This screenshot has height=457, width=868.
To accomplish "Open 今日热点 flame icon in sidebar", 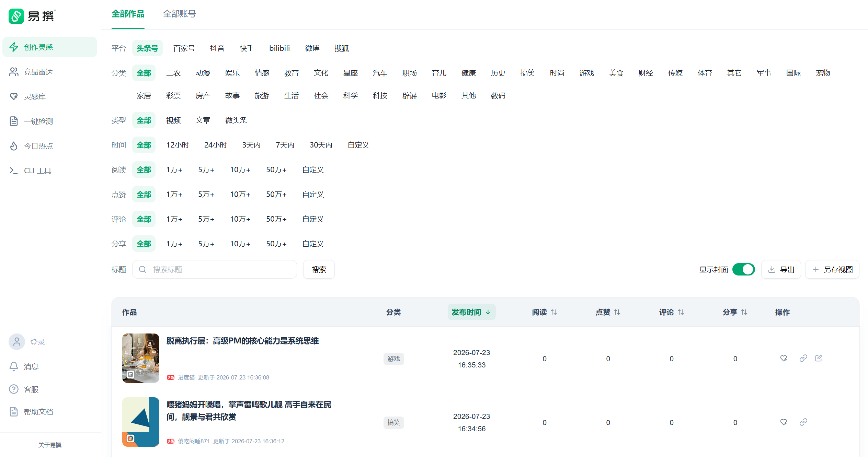I will click(x=14, y=146).
